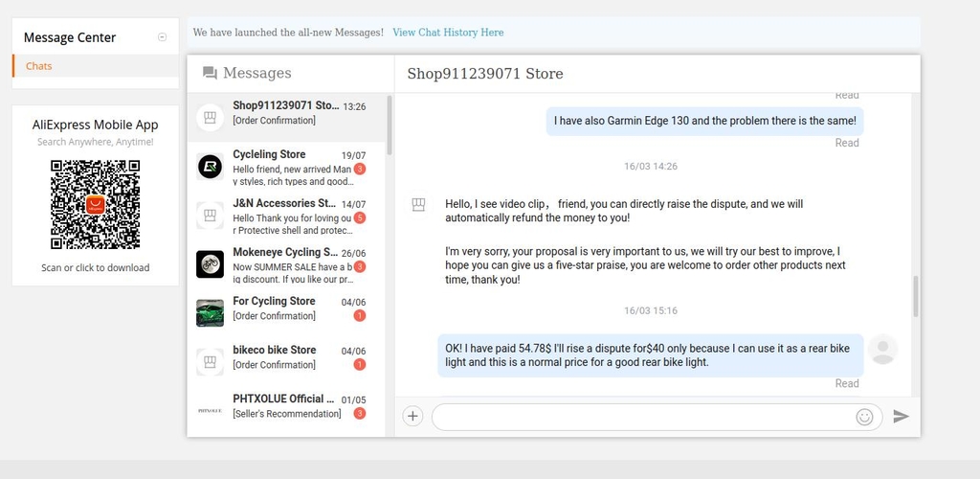Viewport: 980px width, 479px height.
Task: Click the Messages speech bubble icon
Action: [x=210, y=74]
